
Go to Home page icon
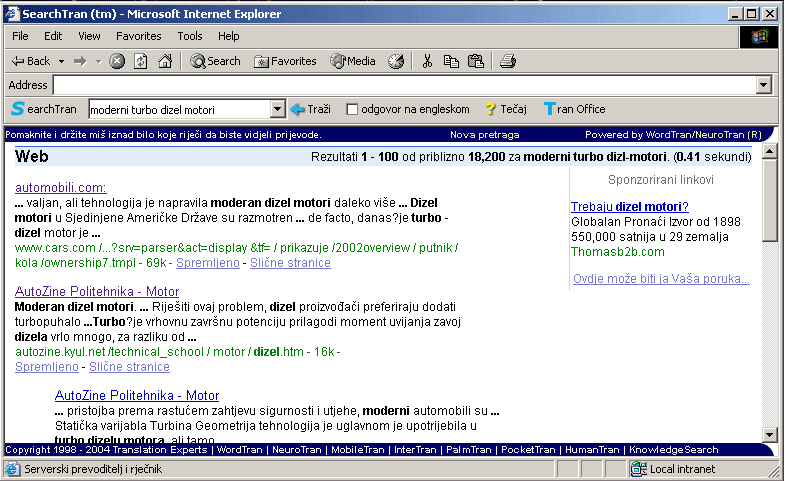point(165,61)
